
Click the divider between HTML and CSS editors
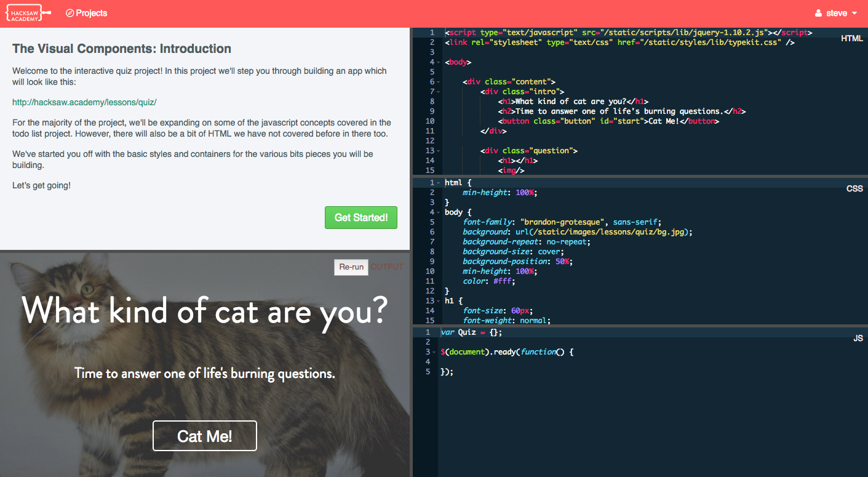pos(640,176)
